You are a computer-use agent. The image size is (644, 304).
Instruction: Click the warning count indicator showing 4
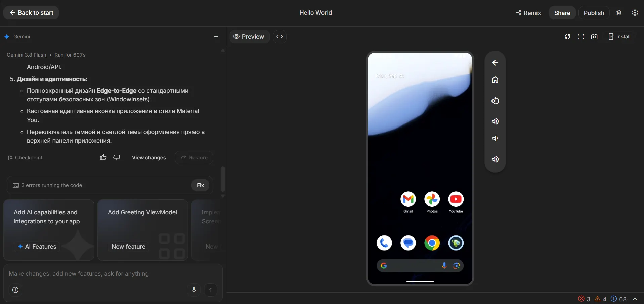coord(600,299)
